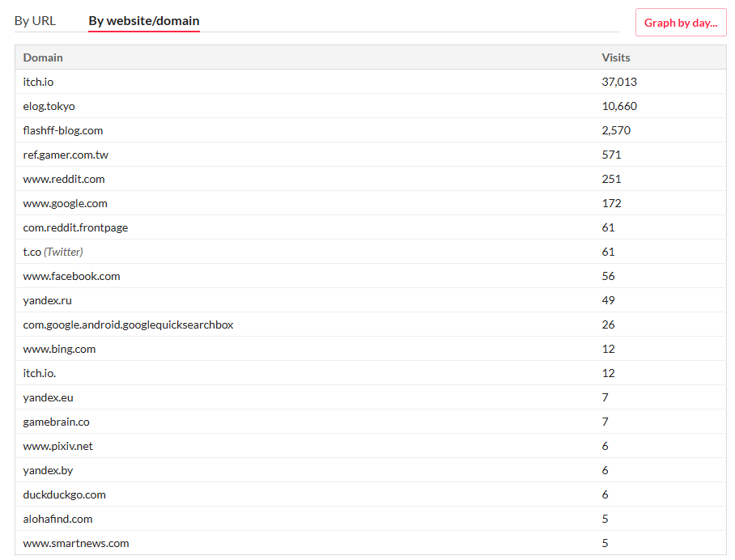Select the itch.io domain row
Viewport: 735px width, 560px height.
39,82
